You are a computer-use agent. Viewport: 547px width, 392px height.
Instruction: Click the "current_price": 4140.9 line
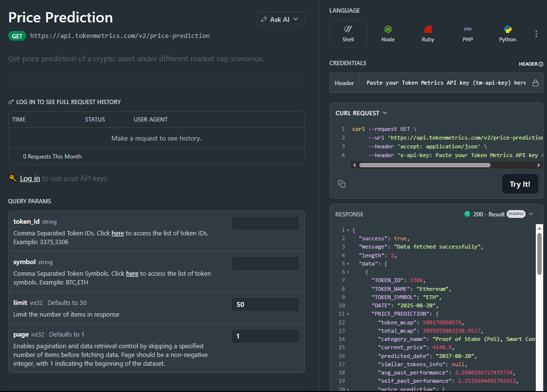[x=416, y=348]
